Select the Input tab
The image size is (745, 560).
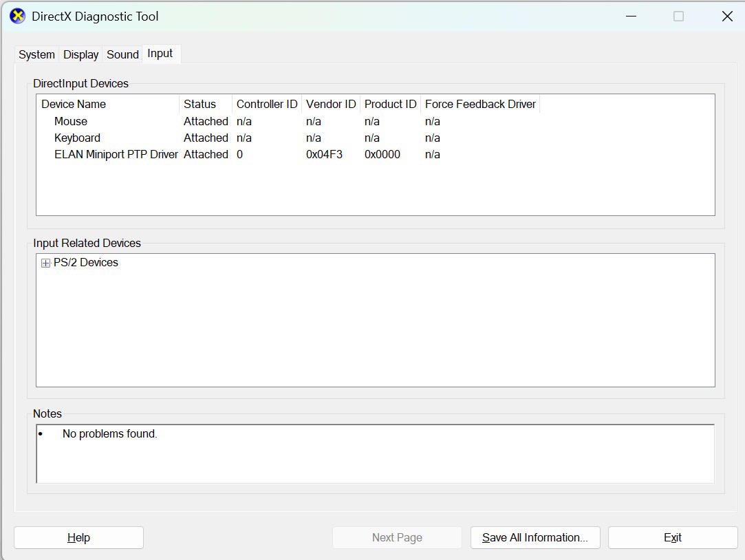click(x=160, y=54)
